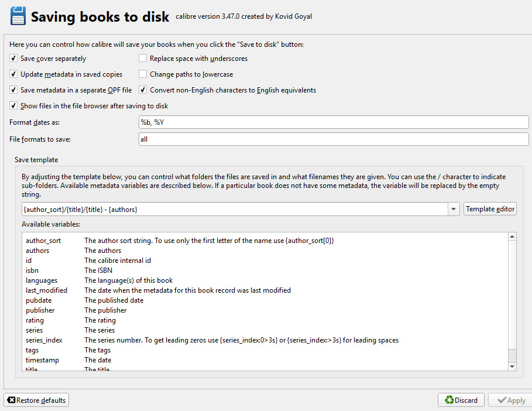
Task: Uncheck Convert non-English characters option
Action: [143, 90]
